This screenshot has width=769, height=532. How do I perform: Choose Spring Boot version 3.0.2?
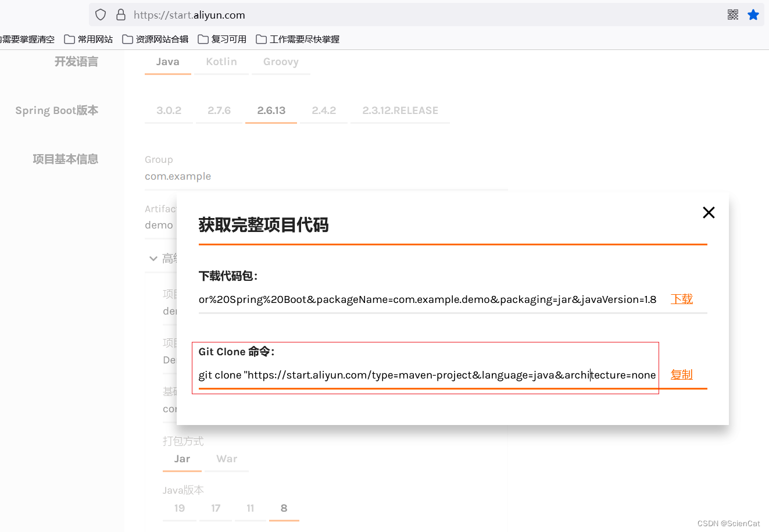point(169,110)
